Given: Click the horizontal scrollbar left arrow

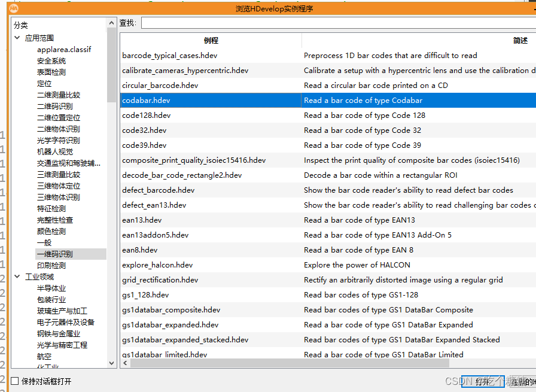Looking at the screenshot, I should click(x=125, y=363).
